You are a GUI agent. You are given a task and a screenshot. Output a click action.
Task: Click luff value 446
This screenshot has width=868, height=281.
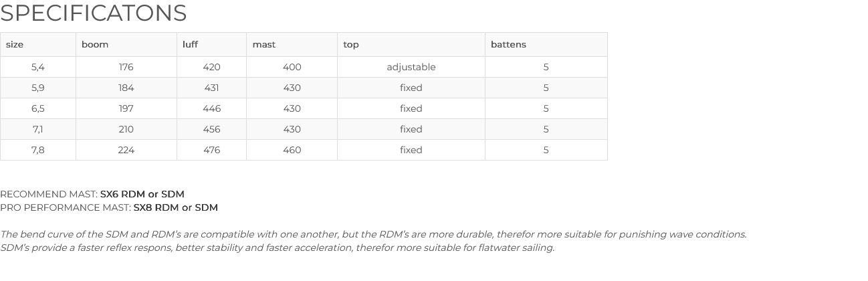pyautogui.click(x=212, y=108)
